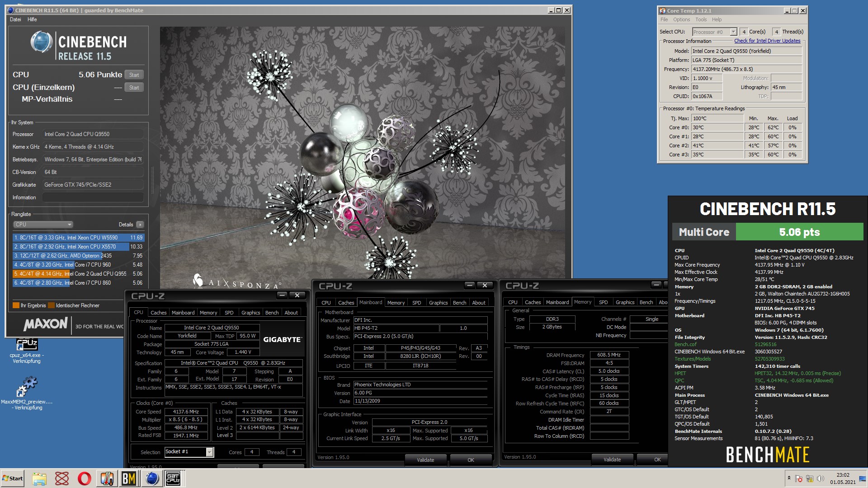868x488 pixels.
Task: Switch to Mainboard tab in left CPU-Z
Action: click(x=183, y=313)
